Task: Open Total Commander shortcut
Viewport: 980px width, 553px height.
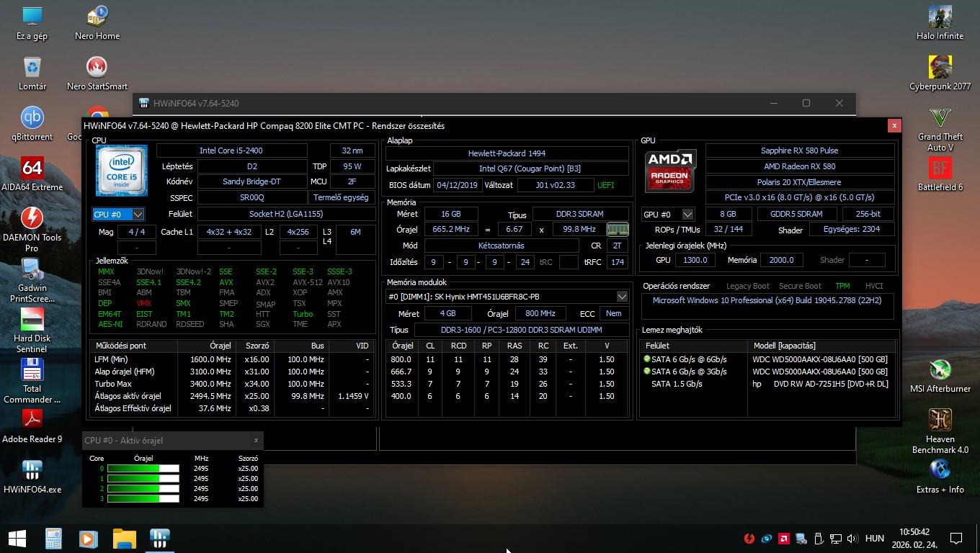Action: point(32,380)
